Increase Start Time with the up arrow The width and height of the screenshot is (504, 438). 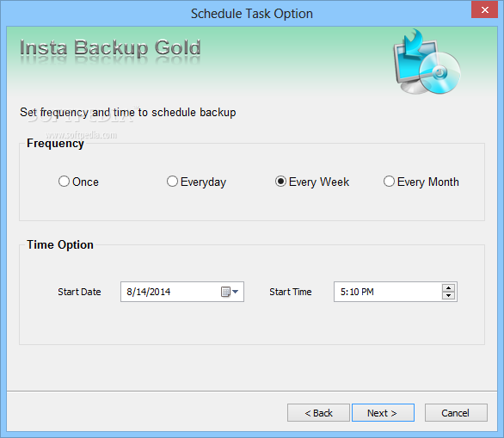click(448, 287)
